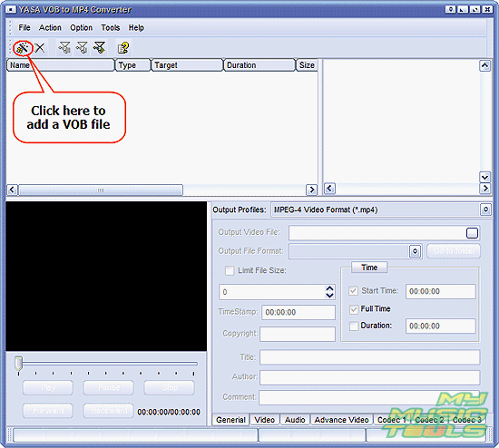Image resolution: width=499 pixels, height=448 pixels.
Task: Browse for the Output Video File location
Action: 472,233
